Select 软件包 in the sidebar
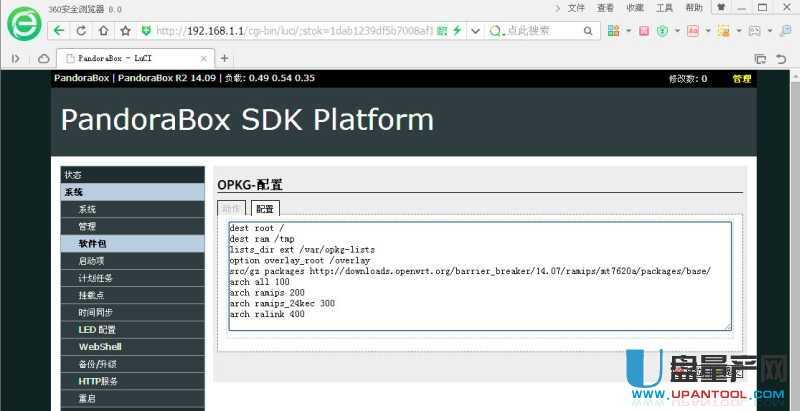 click(x=133, y=244)
